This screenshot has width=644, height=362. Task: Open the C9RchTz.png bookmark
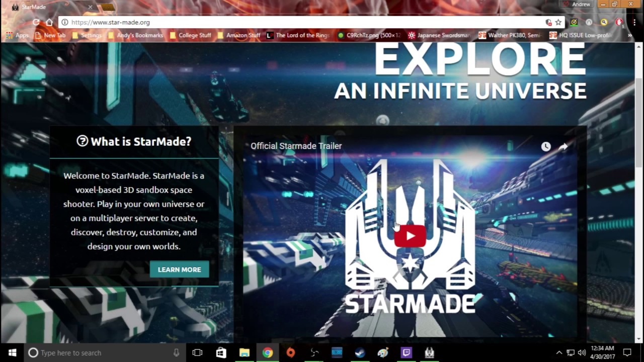click(x=369, y=35)
